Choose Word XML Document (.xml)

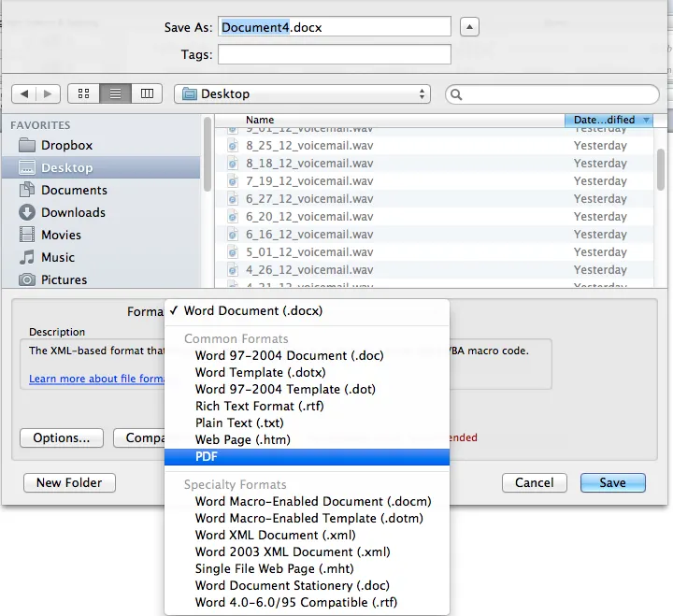point(307,535)
